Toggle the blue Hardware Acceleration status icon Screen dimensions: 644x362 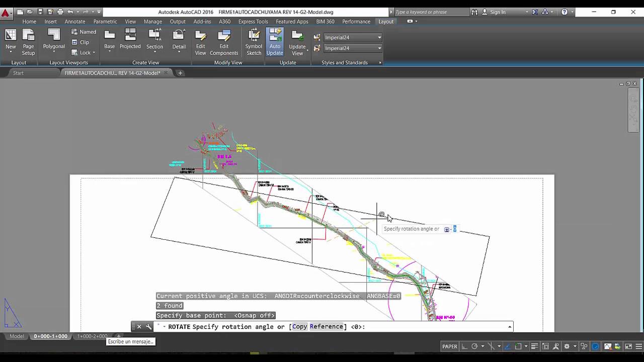(596, 346)
